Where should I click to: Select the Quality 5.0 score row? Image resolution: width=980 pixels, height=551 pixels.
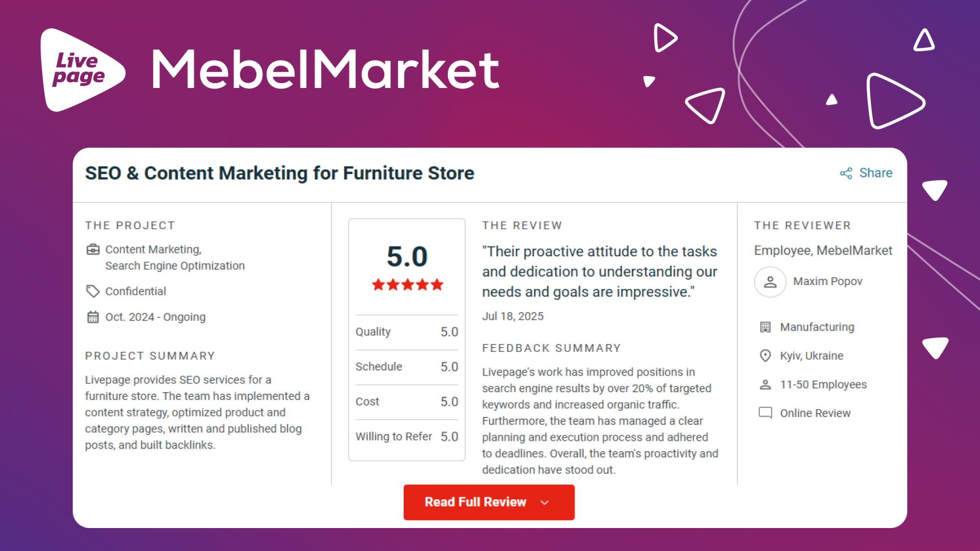[x=407, y=332]
